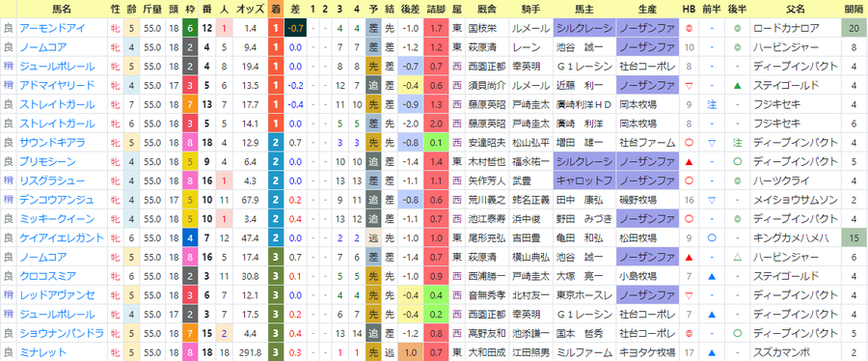Click sire name キングカメハメハ
Image resolution: width=868 pixels, height=361 pixels.
[x=791, y=238]
